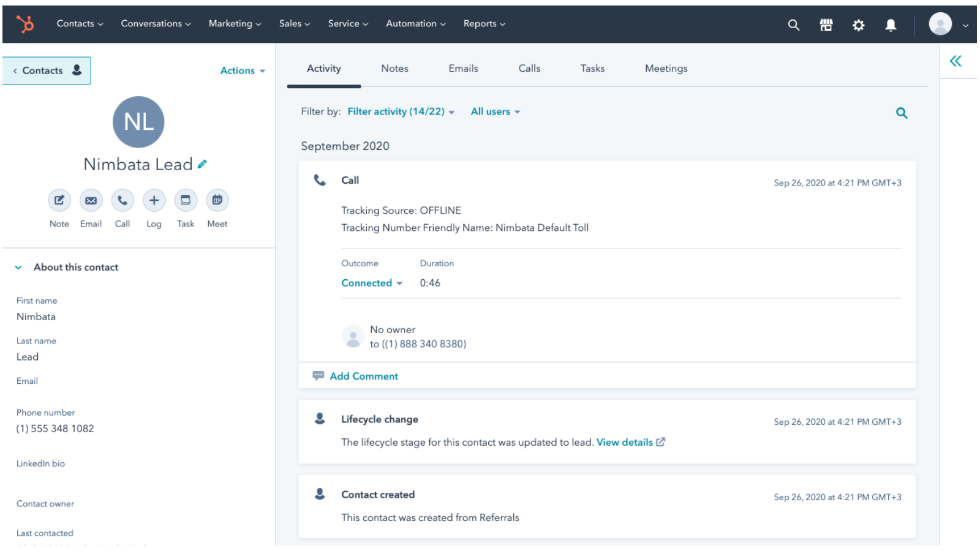Click the Log activity plus icon

click(x=154, y=200)
